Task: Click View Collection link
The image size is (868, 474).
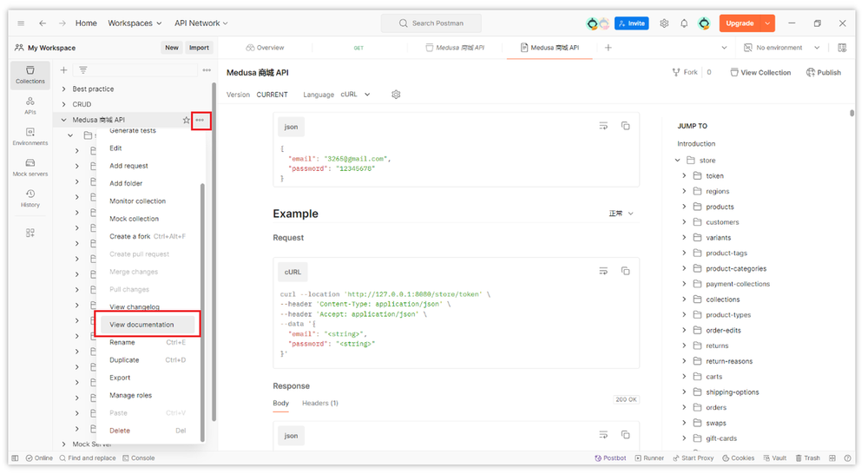Action: click(760, 72)
